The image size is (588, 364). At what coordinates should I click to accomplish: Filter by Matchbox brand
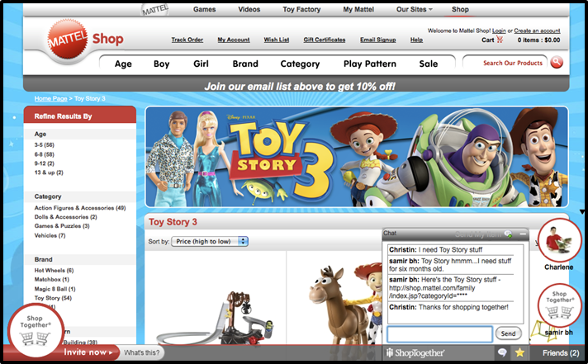click(x=52, y=279)
